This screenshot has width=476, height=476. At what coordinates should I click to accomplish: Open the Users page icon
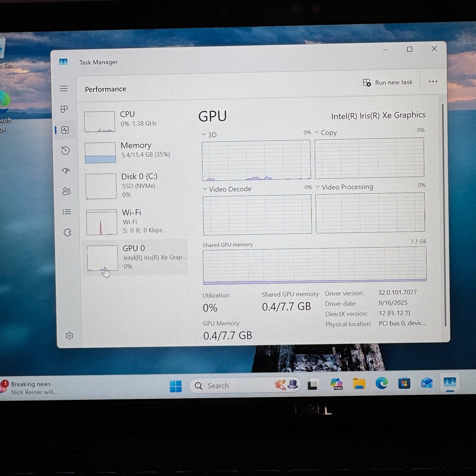pyautogui.click(x=66, y=191)
